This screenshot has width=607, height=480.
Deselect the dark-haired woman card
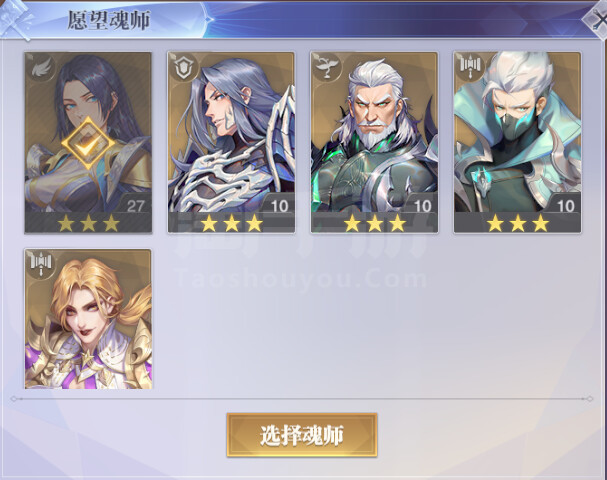click(88, 142)
